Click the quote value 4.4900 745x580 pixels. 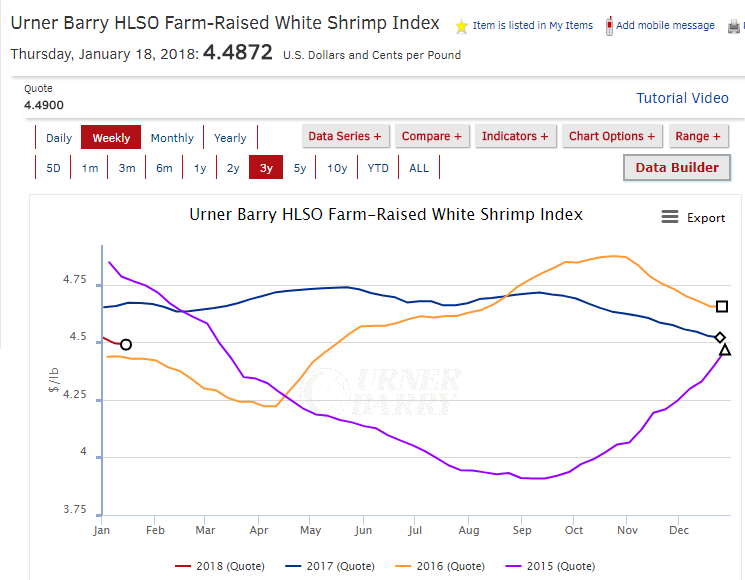click(x=44, y=105)
